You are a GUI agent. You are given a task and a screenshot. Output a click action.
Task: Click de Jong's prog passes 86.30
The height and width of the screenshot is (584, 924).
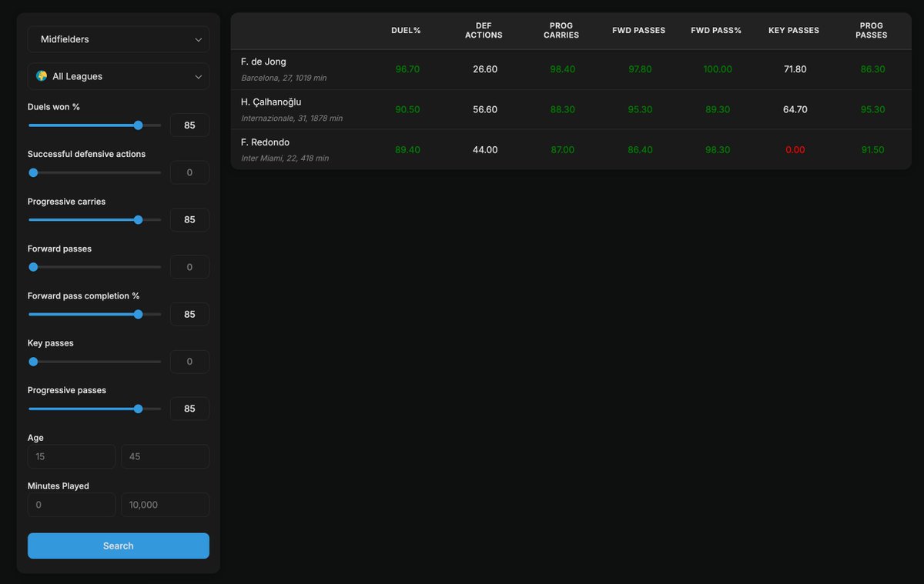pos(872,69)
